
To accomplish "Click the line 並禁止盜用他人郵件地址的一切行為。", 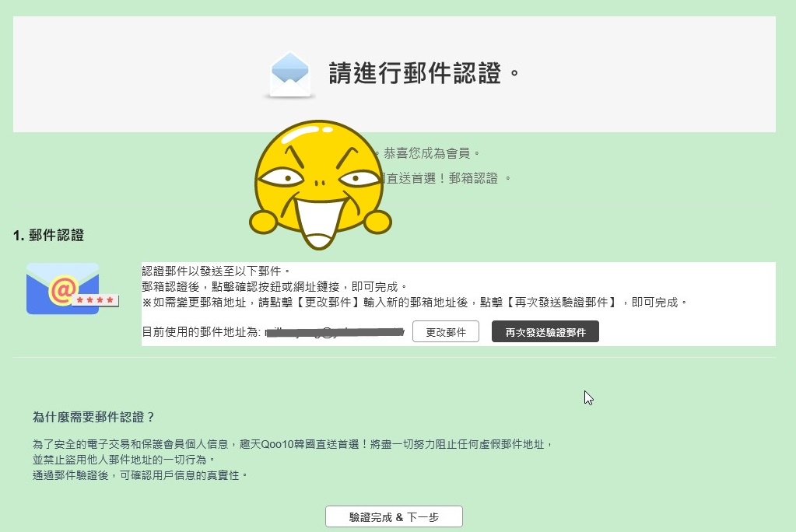I will (x=124, y=460).
